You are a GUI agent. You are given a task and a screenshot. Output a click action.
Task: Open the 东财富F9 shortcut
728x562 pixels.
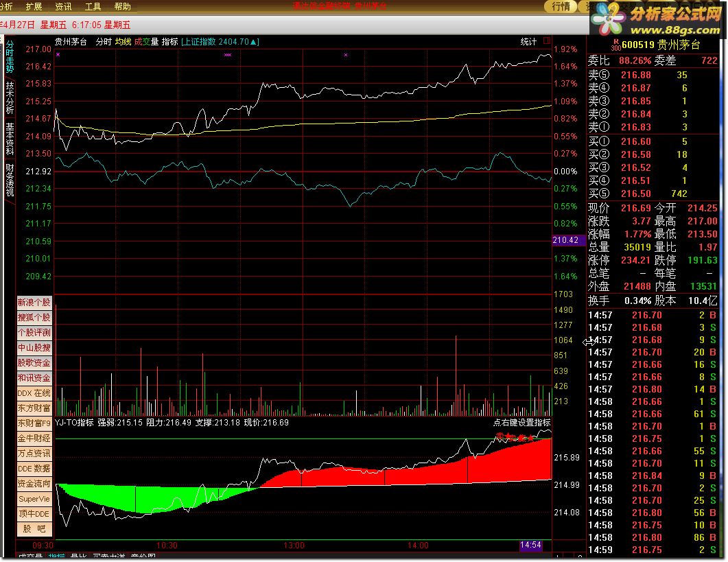click(34, 423)
